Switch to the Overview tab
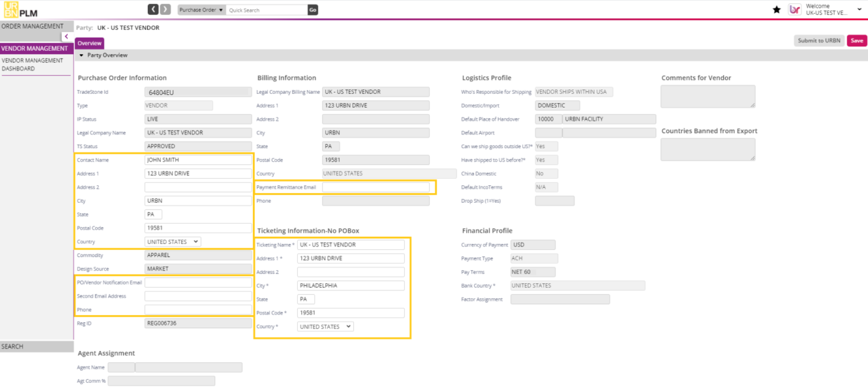 (x=89, y=43)
